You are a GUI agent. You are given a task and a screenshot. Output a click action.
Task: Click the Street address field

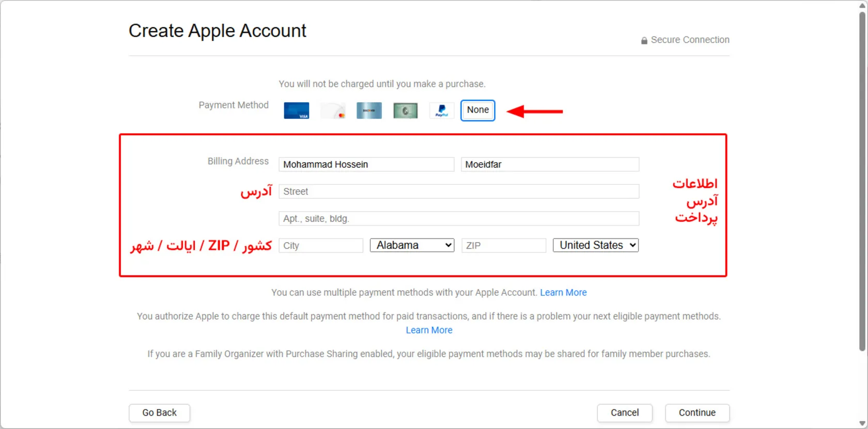point(458,192)
